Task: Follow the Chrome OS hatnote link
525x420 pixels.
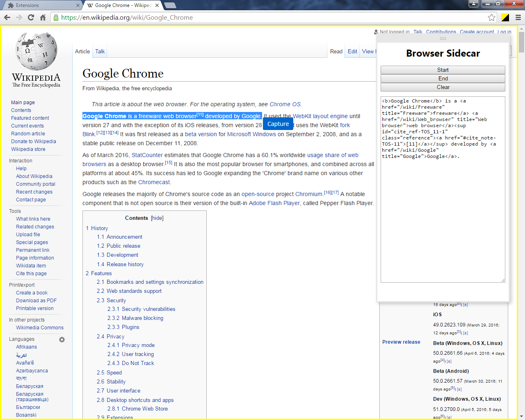Action: 285,104
